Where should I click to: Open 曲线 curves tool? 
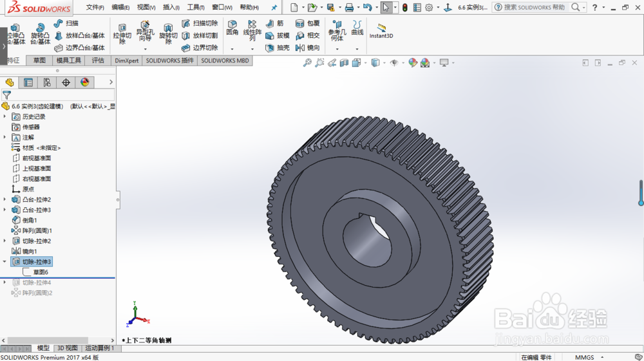(x=357, y=28)
